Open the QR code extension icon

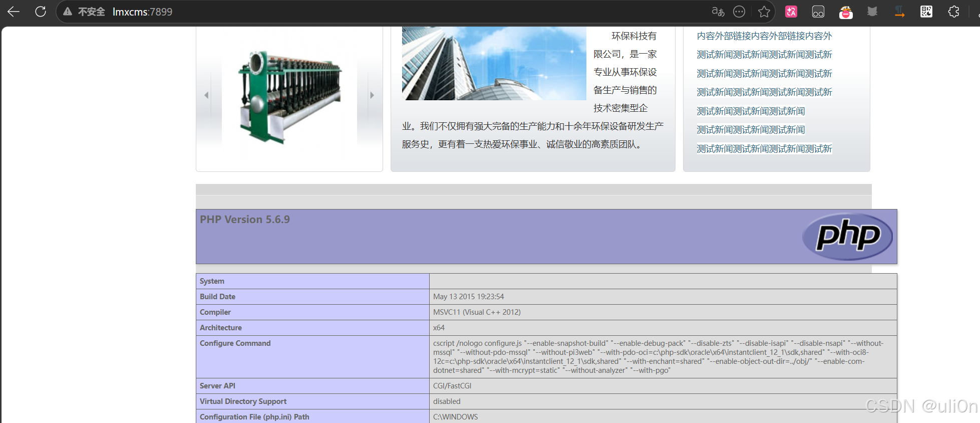[x=926, y=12]
